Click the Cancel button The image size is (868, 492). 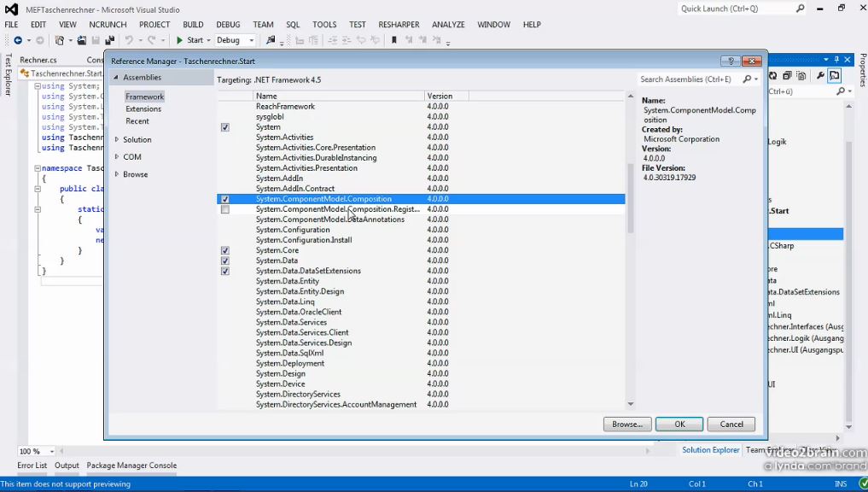coord(731,425)
